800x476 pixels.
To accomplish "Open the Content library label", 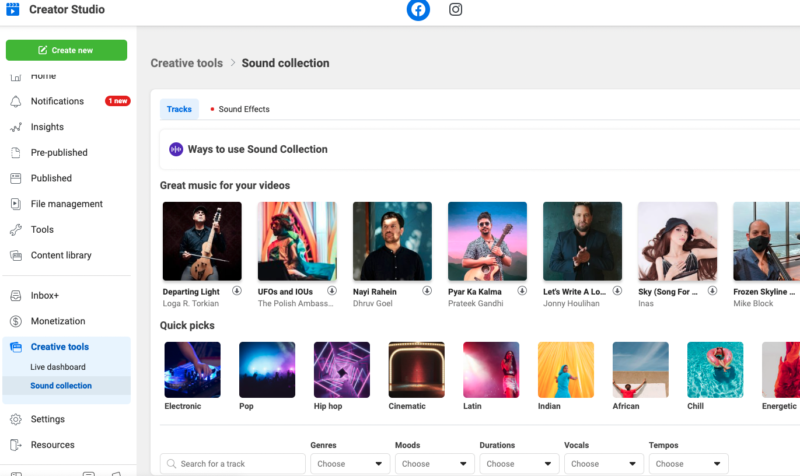I will coord(61,255).
